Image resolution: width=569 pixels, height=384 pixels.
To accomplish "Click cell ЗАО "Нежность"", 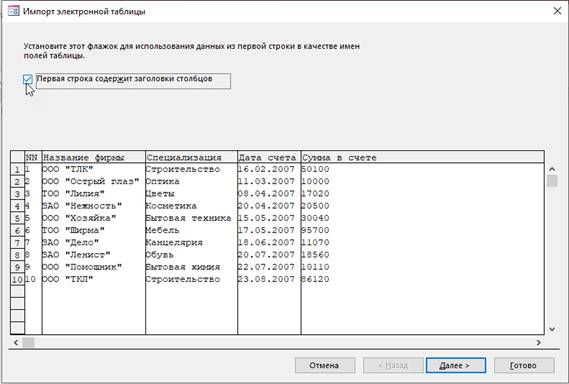I will [x=94, y=206].
